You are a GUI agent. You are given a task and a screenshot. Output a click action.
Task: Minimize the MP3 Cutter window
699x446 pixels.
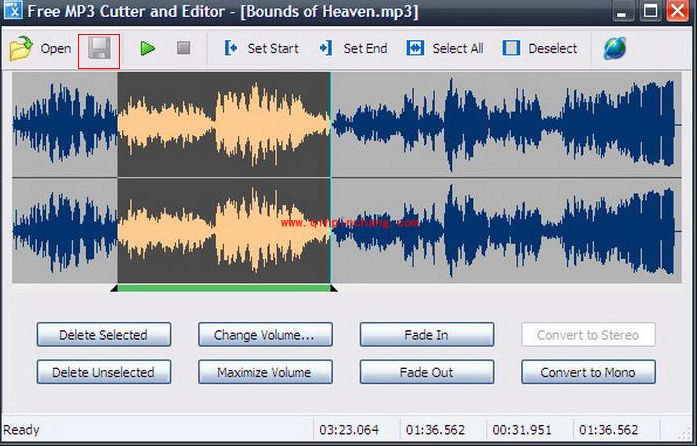[622, 11]
